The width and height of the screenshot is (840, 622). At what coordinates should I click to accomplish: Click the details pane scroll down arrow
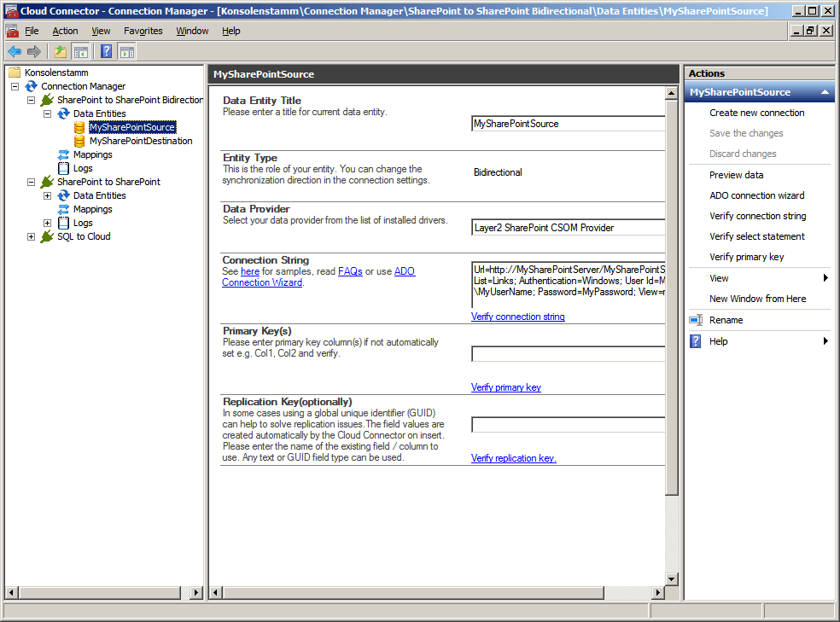coord(671,578)
